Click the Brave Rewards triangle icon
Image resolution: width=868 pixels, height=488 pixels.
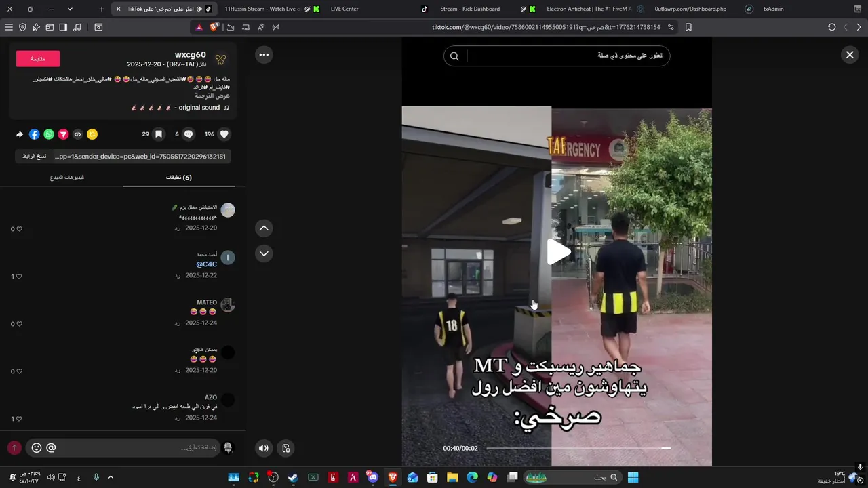pyautogui.click(x=199, y=27)
